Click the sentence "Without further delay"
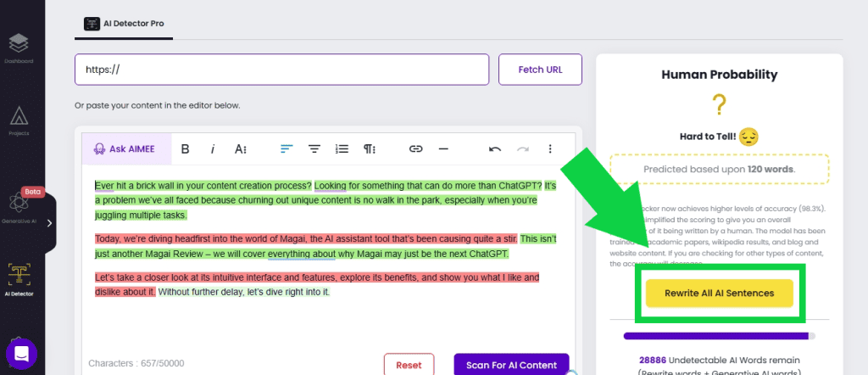The height and width of the screenshot is (375, 868). [x=244, y=292]
